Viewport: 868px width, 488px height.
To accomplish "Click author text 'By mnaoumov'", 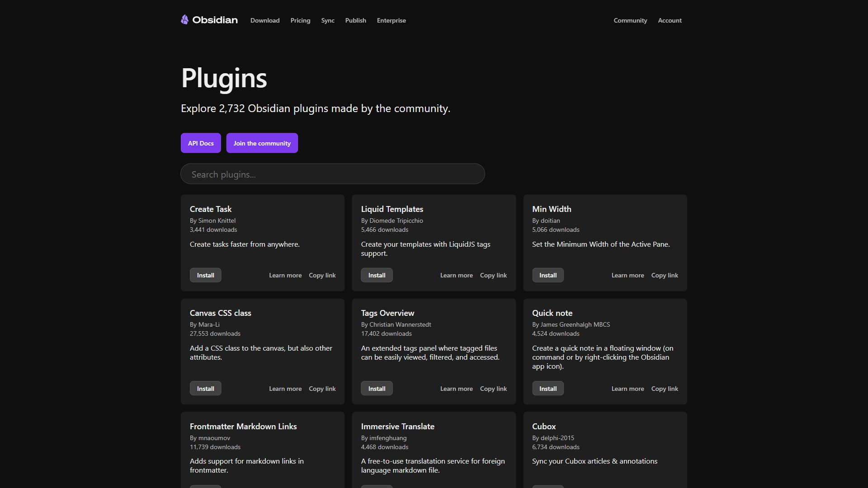I will tap(210, 438).
